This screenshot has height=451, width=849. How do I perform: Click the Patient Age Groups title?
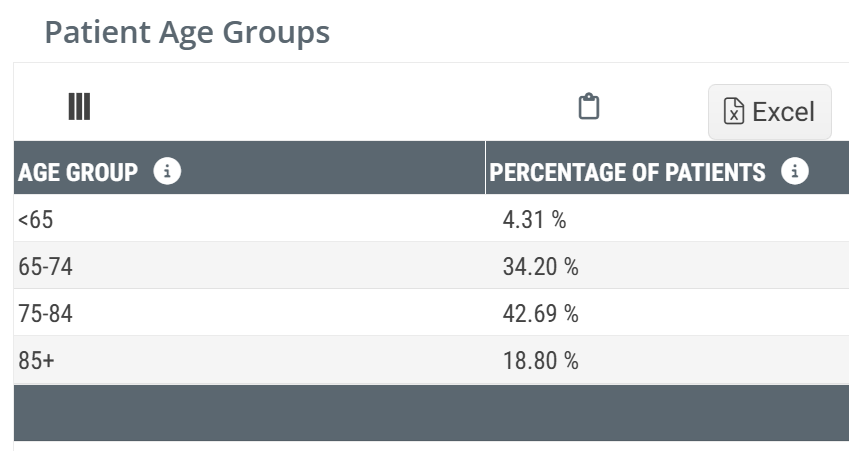(x=187, y=32)
